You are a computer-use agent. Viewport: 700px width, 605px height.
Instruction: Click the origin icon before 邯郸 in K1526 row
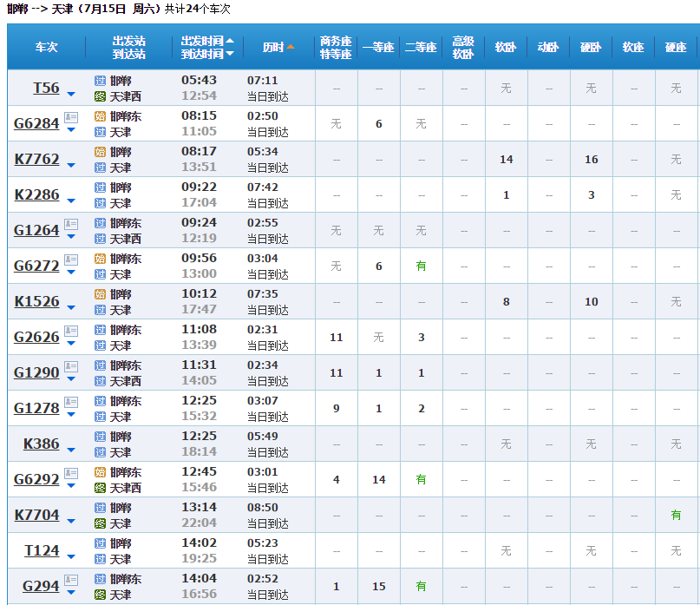click(x=100, y=294)
